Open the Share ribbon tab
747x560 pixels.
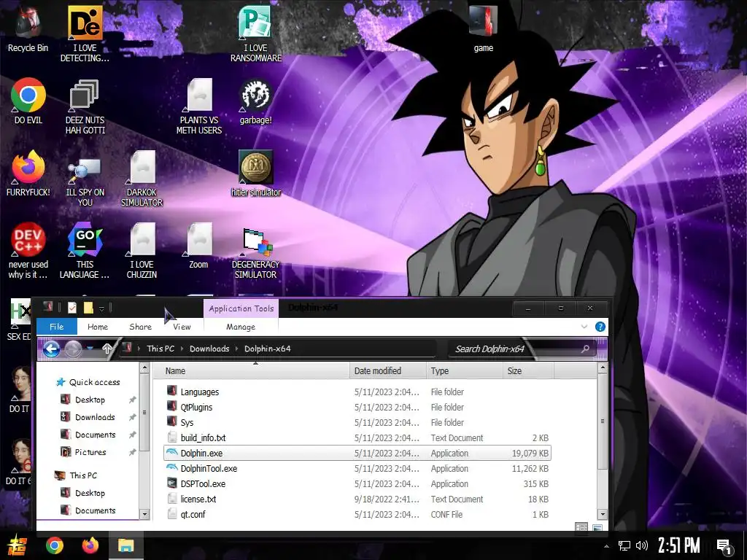click(x=141, y=327)
